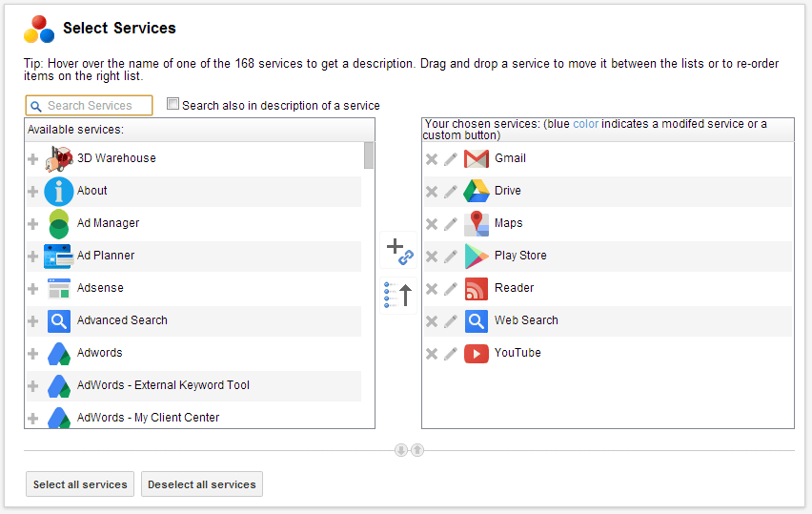Remove YouTube from chosen services
812x514 pixels.
(432, 354)
